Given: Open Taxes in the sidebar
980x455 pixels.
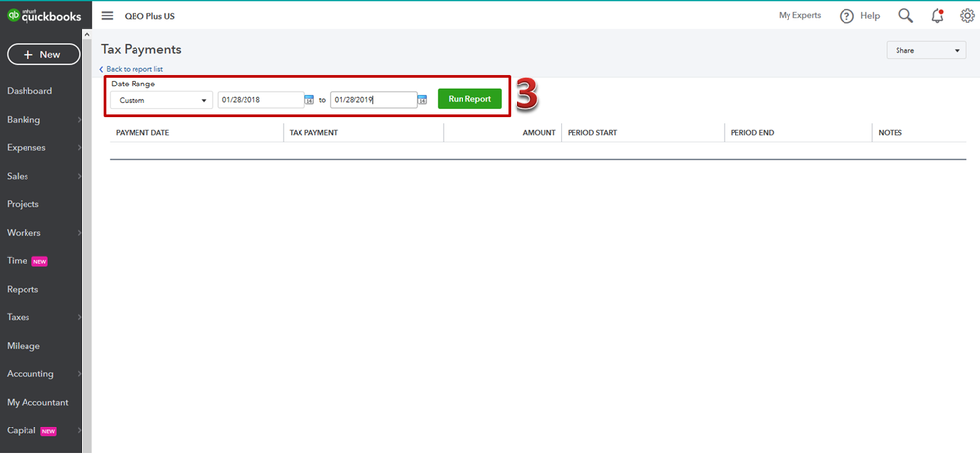Looking at the screenshot, I should coord(18,318).
